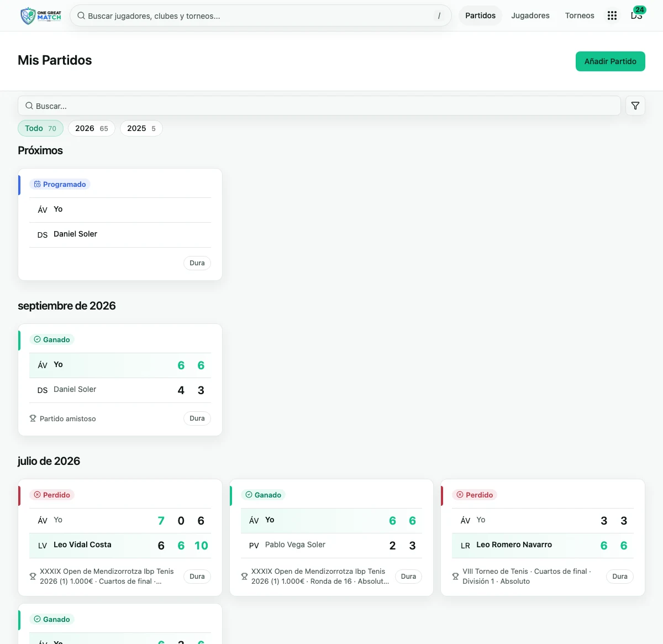This screenshot has height=644, width=663.
Task: Click the trophy icon beside the Ronda de 16 text
Action: click(244, 576)
